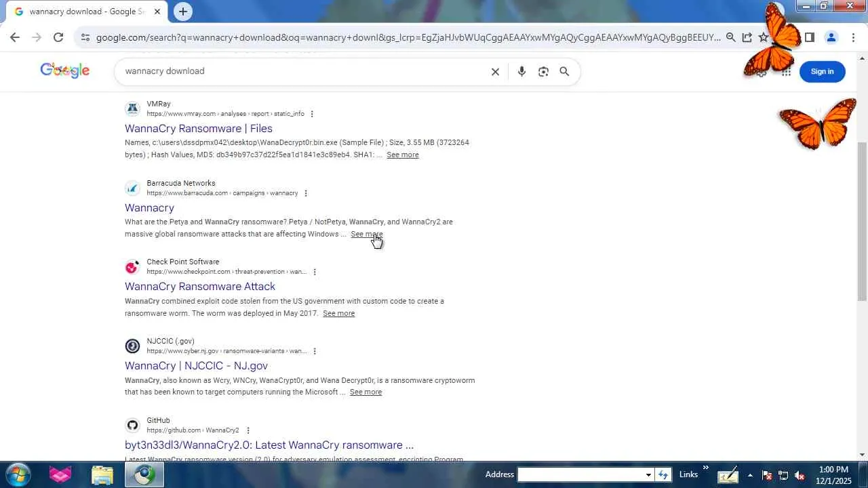This screenshot has height=488, width=868.
Task: Open the WannaCry Ransomware | Files result
Action: pyautogui.click(x=199, y=128)
